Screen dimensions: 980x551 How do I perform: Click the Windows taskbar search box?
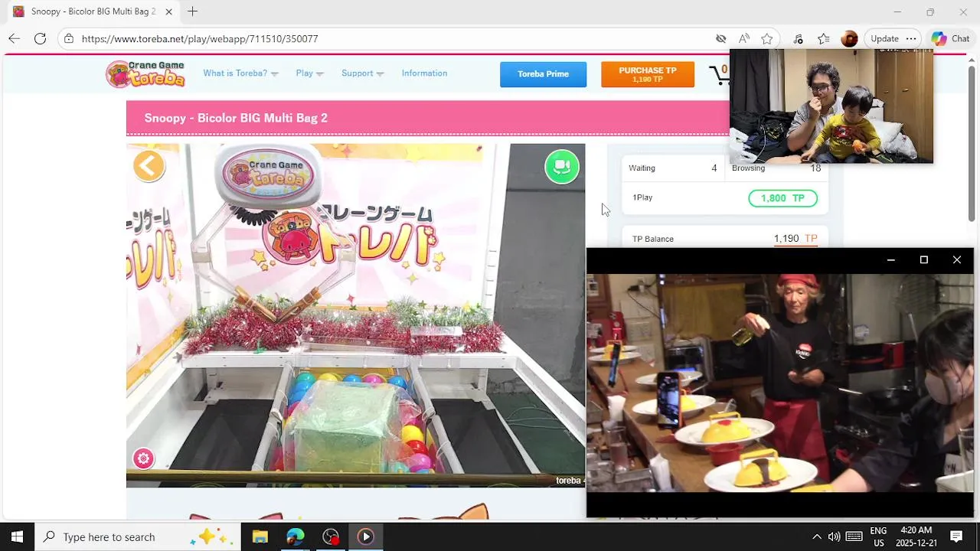pos(137,536)
